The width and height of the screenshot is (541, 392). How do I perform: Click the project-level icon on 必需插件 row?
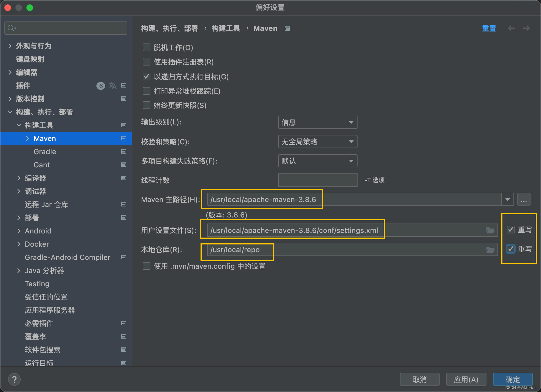point(124,323)
